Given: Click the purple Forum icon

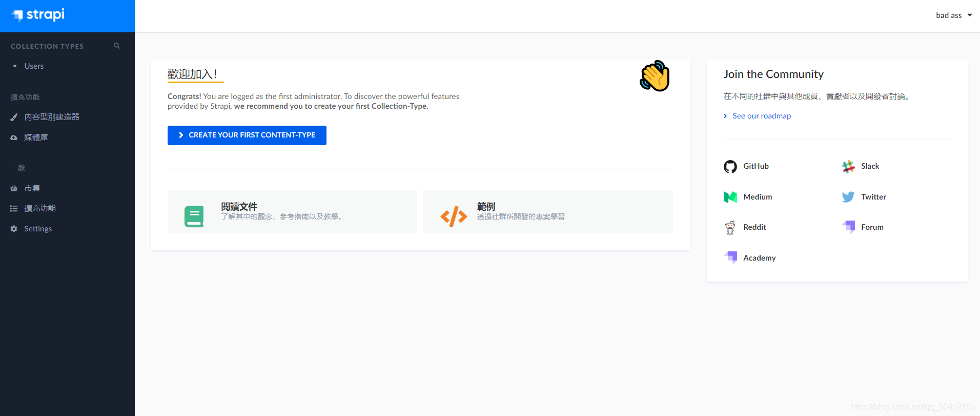Looking at the screenshot, I should click(x=848, y=227).
